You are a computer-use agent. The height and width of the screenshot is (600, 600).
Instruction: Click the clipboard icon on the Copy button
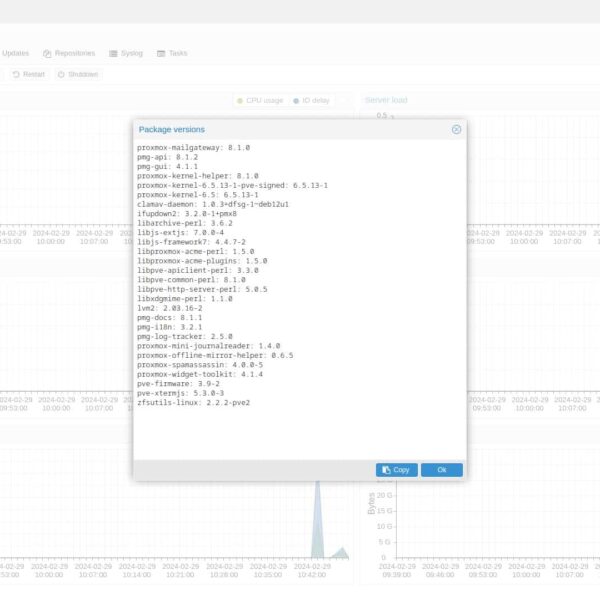click(x=386, y=470)
